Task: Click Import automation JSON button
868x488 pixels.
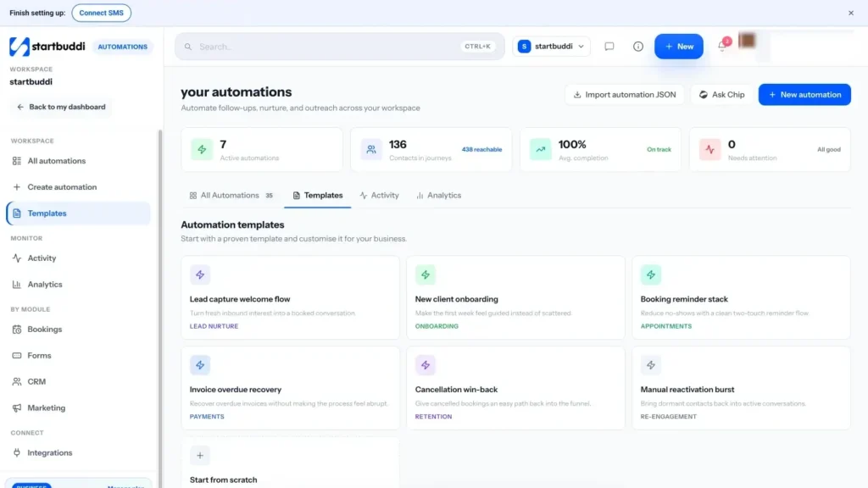Action: [x=625, y=95]
